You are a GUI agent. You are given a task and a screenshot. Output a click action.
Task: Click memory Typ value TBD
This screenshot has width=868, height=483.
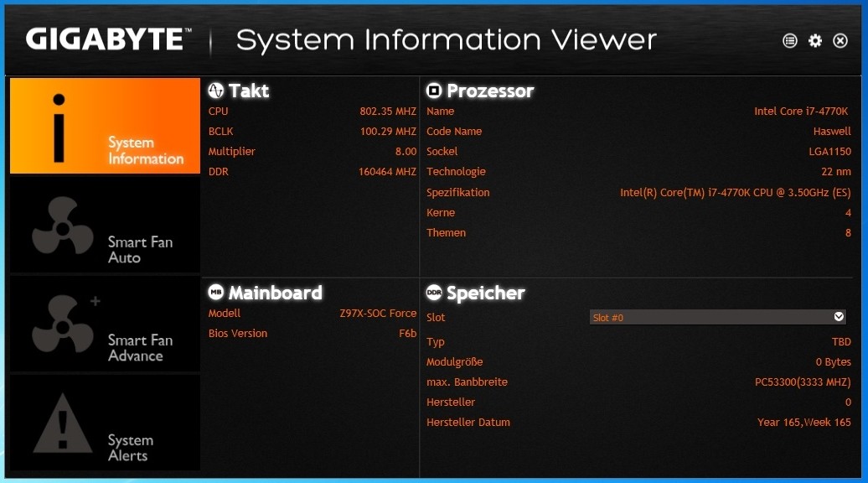pyautogui.click(x=841, y=342)
